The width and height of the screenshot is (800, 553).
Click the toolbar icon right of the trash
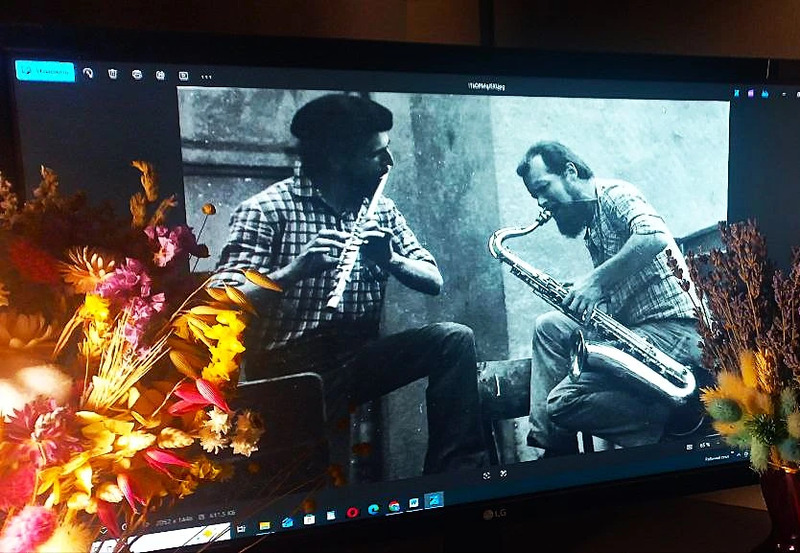click(x=136, y=74)
